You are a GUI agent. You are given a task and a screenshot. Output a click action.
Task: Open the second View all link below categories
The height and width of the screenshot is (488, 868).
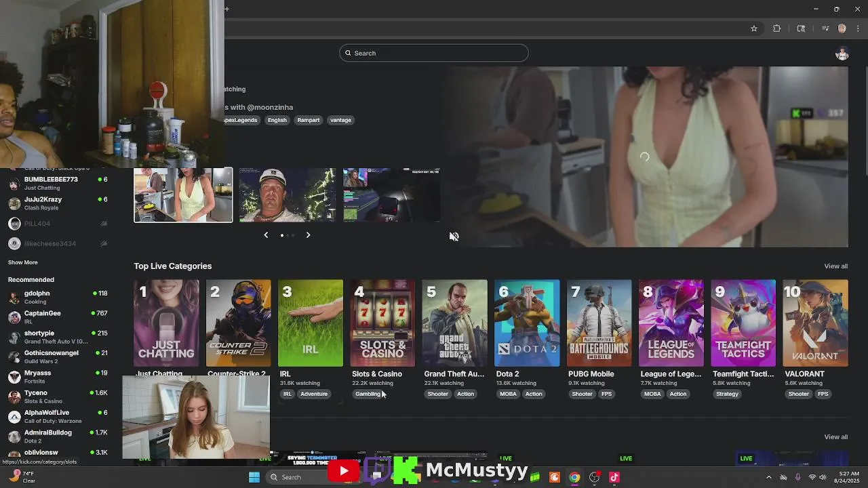pyautogui.click(x=835, y=437)
